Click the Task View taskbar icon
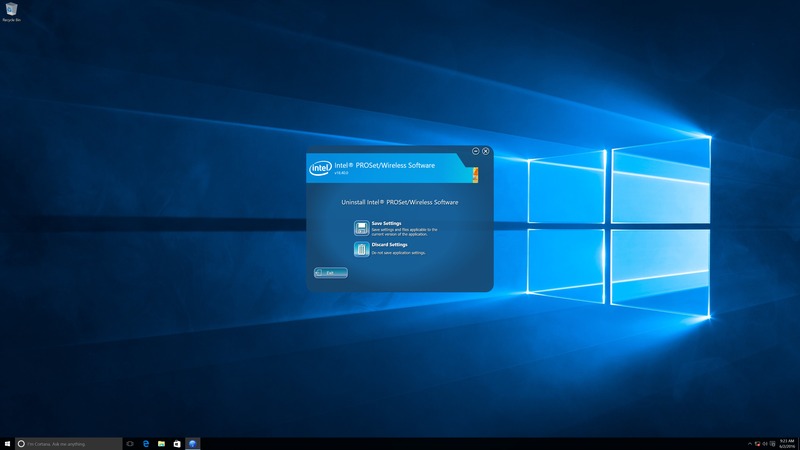The width and height of the screenshot is (800, 450). pyautogui.click(x=129, y=443)
